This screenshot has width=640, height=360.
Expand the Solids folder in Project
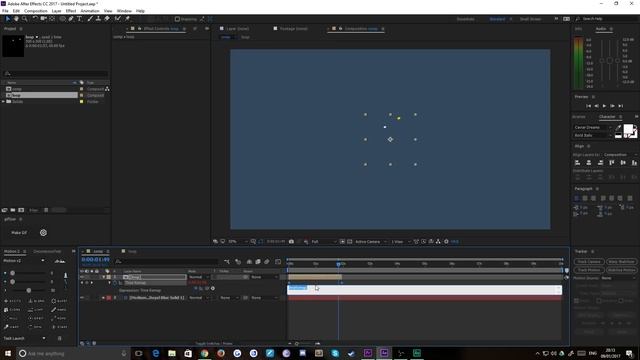pyautogui.click(x=4, y=102)
